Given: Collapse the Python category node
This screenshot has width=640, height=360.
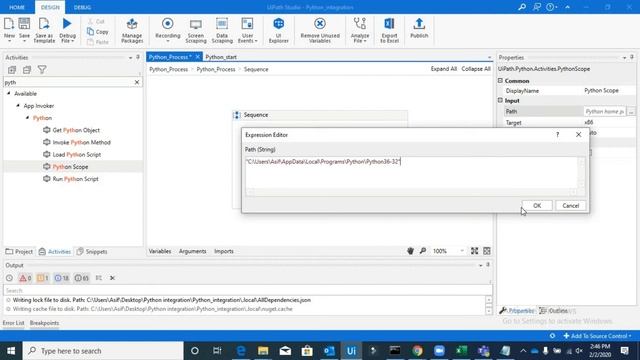Looking at the screenshot, I should 27,118.
